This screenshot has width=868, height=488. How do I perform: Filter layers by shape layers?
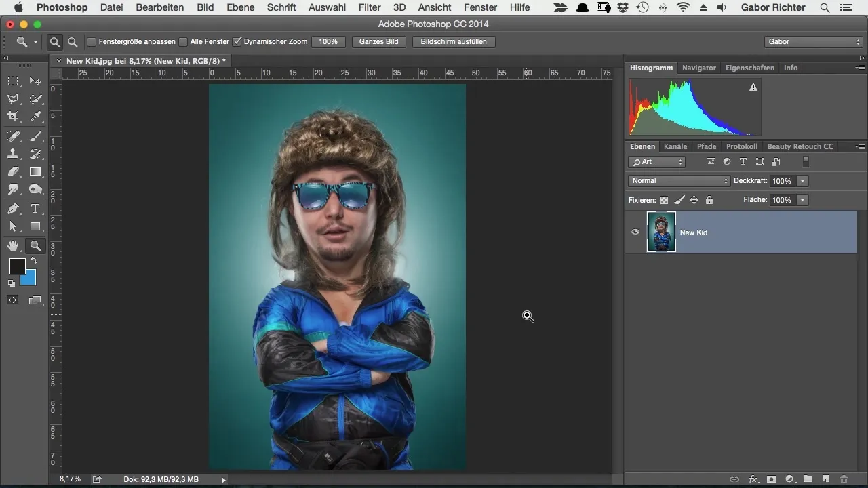click(759, 162)
